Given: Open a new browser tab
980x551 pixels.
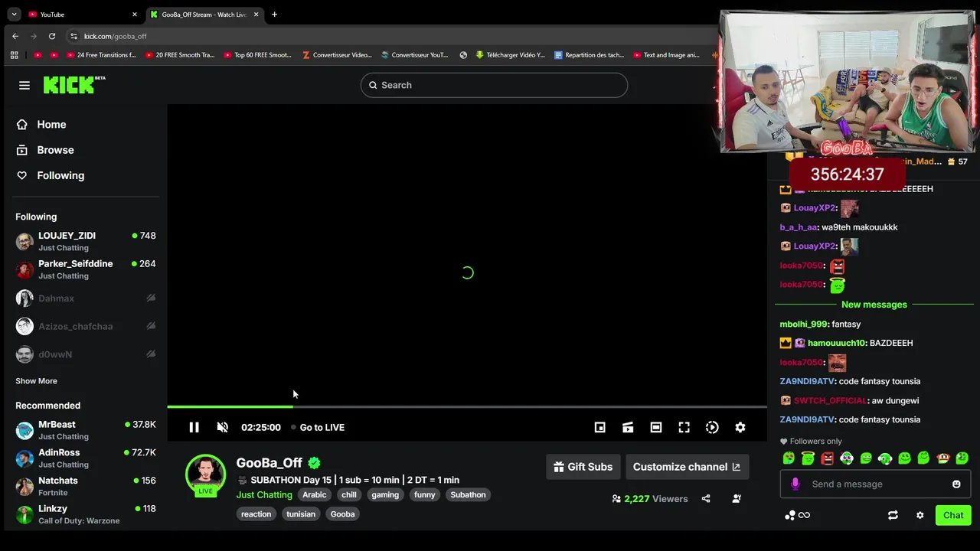Looking at the screenshot, I should (274, 15).
